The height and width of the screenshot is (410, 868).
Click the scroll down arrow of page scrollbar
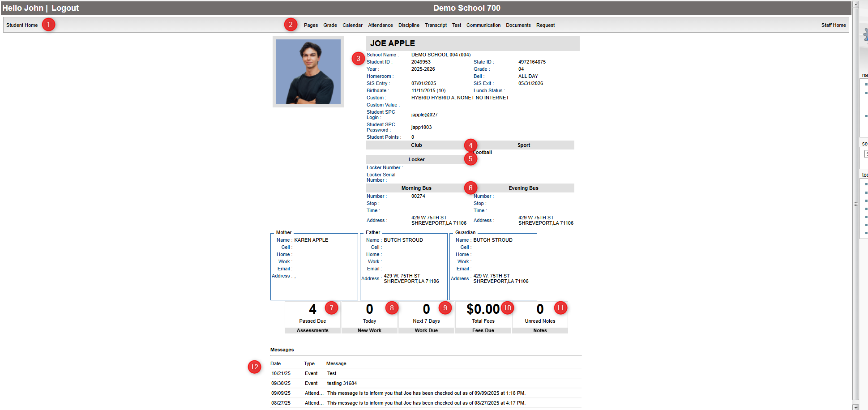pos(855,406)
